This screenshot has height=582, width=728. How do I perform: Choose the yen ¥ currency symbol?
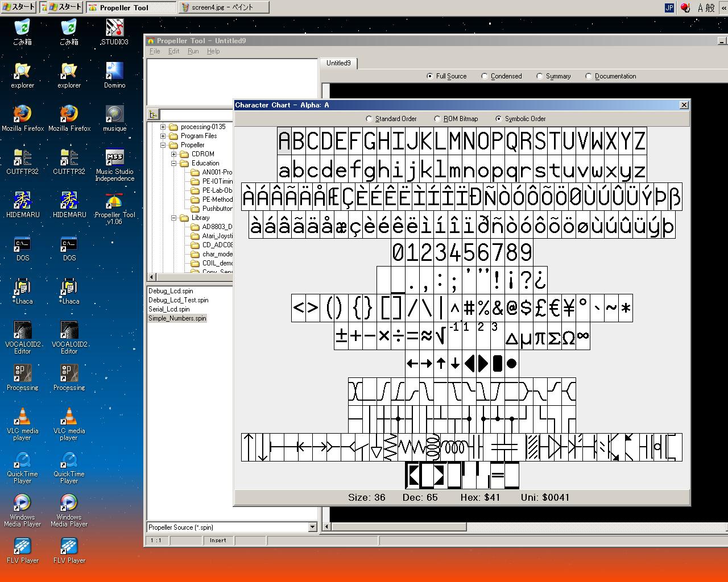click(x=569, y=308)
